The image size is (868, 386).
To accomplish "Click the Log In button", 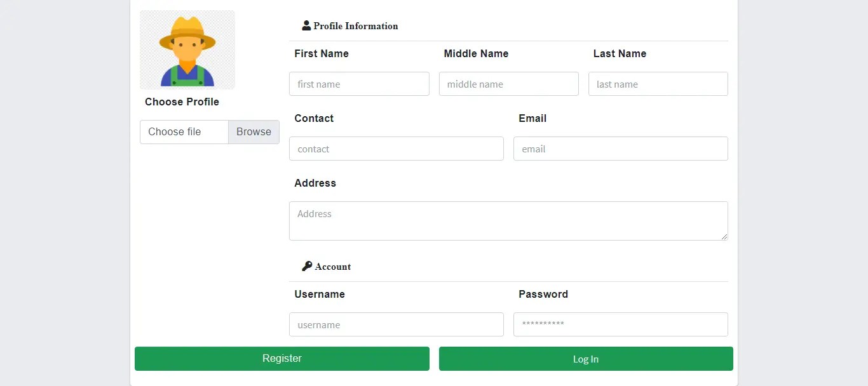I will pyautogui.click(x=585, y=359).
